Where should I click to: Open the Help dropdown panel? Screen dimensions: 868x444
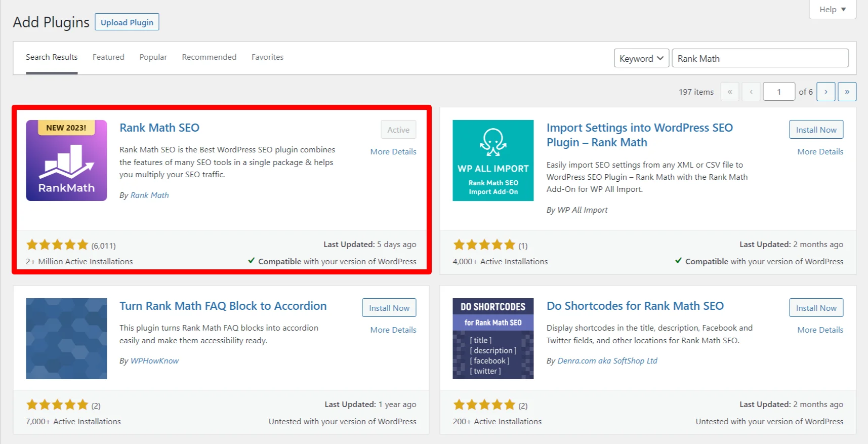click(833, 9)
